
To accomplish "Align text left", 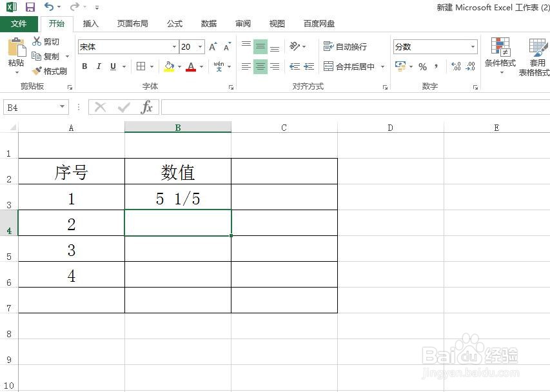I will [x=246, y=66].
